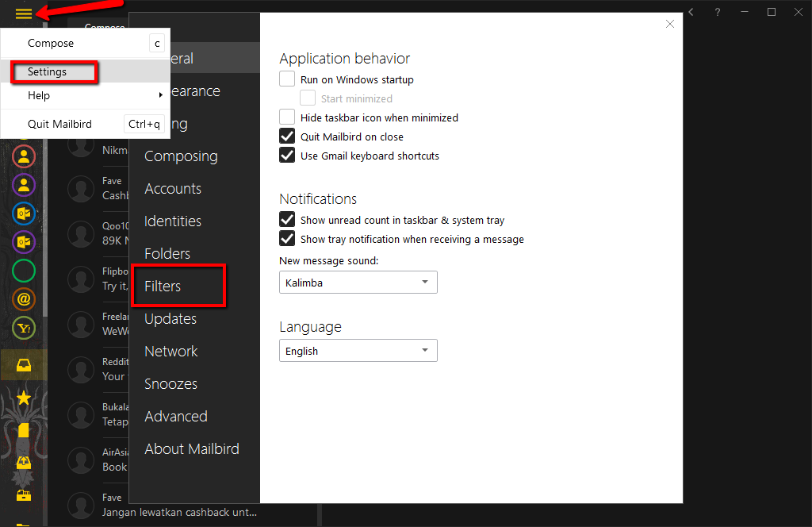
Task: Select the empty green-ringed account icon
Action: click(24, 271)
